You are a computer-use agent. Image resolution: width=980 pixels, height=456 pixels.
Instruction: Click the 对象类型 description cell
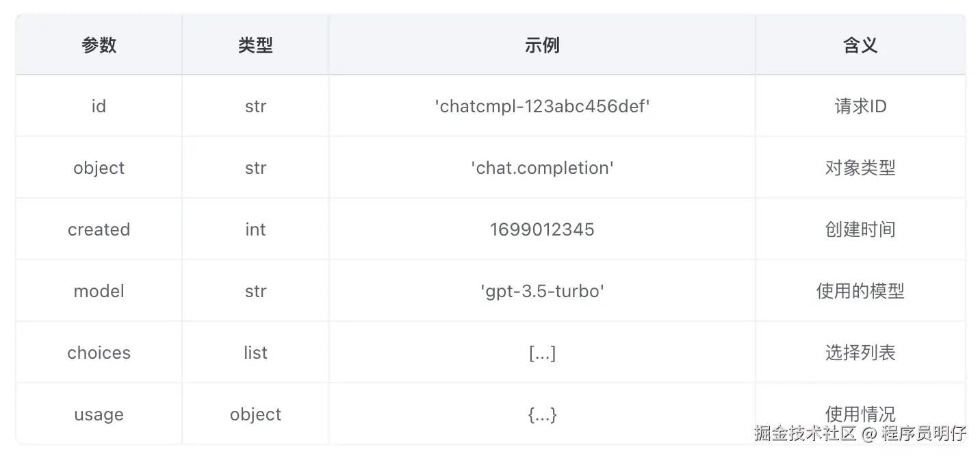(x=860, y=168)
